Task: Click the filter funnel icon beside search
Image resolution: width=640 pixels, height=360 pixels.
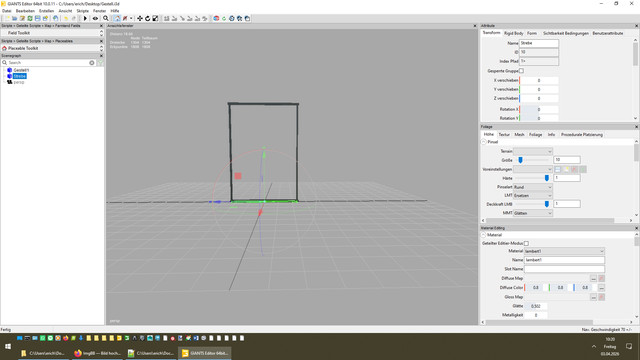Action: 100,62
